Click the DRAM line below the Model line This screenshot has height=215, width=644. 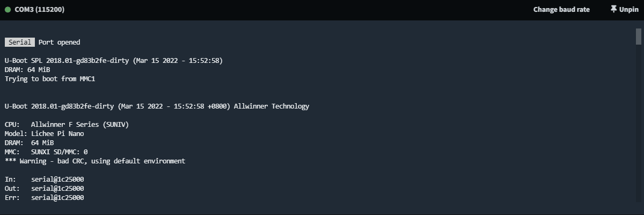click(x=29, y=143)
